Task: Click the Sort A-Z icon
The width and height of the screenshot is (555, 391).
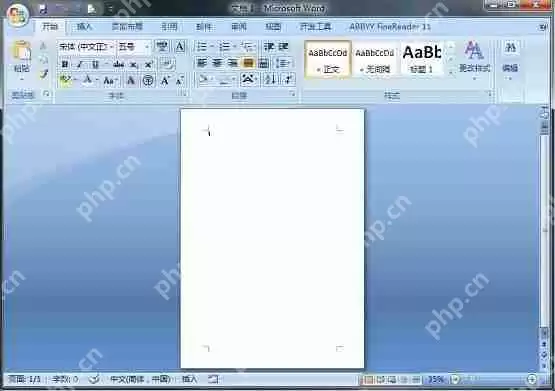Action: pyautogui.click(x=271, y=80)
